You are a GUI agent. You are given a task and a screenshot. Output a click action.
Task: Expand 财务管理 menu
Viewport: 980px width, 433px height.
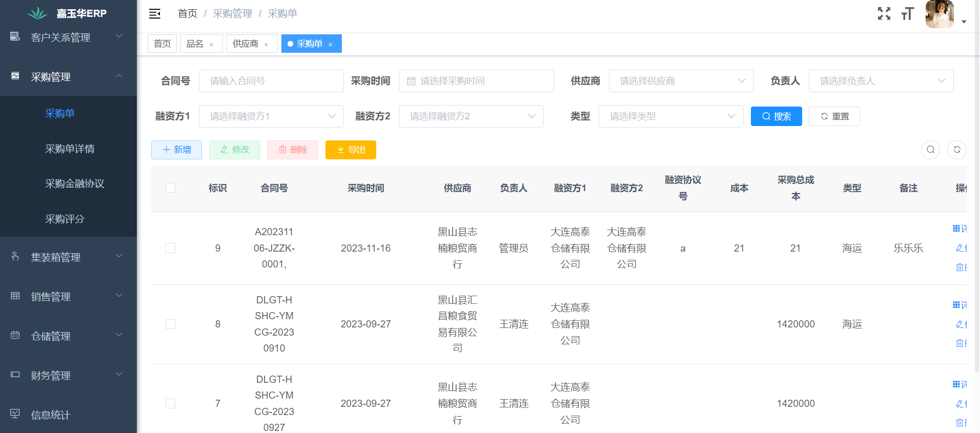coord(119,375)
